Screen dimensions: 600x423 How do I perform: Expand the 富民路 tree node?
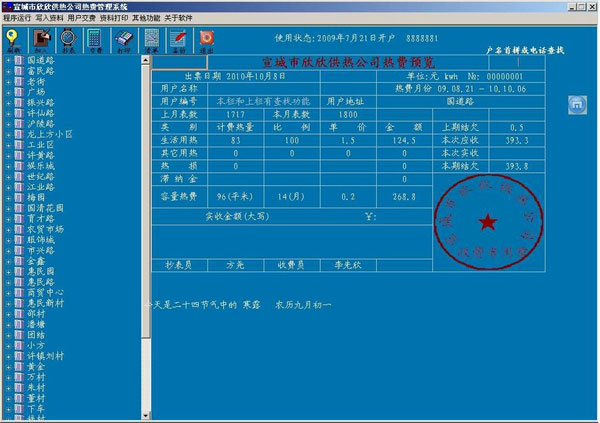click(x=8, y=71)
